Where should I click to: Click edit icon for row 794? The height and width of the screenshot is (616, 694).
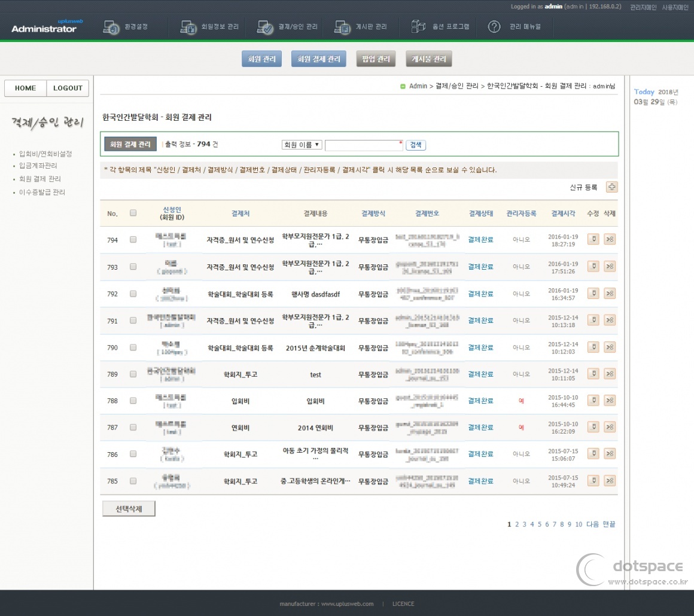(x=593, y=240)
